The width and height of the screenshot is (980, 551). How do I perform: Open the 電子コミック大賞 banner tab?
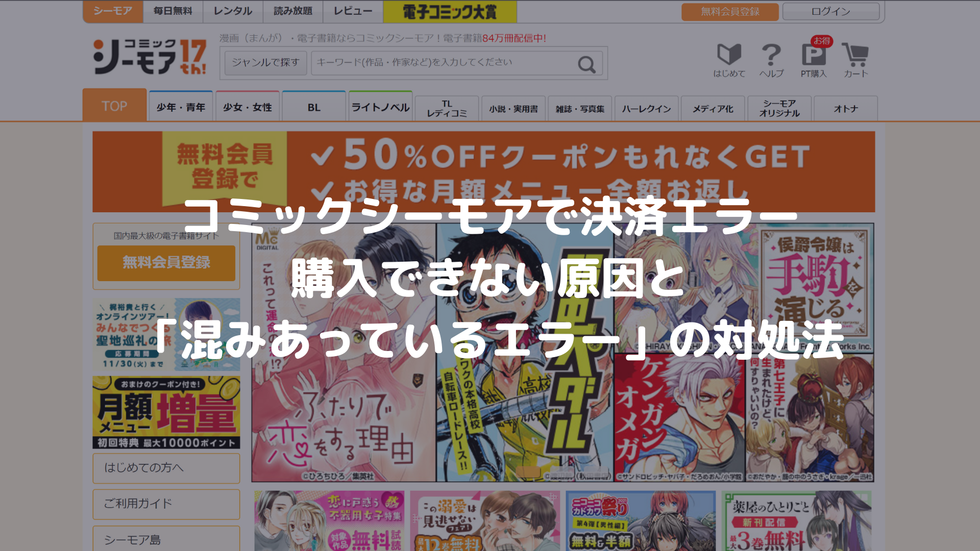(450, 11)
